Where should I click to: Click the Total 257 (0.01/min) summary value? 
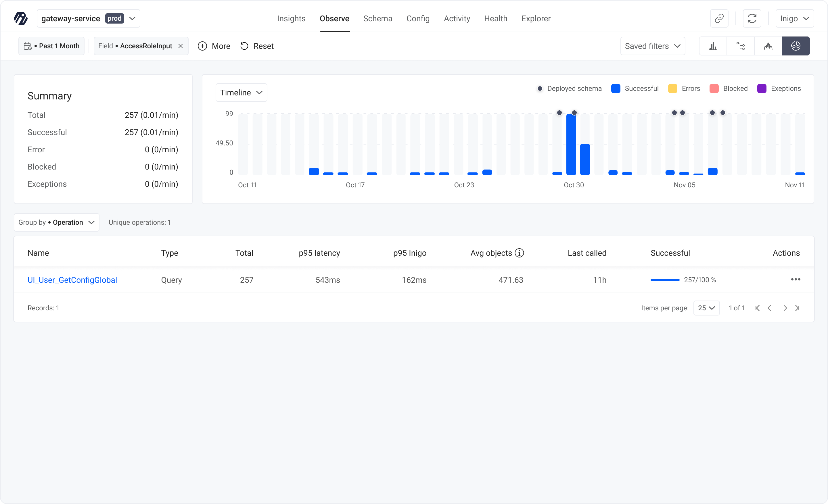coord(151,115)
